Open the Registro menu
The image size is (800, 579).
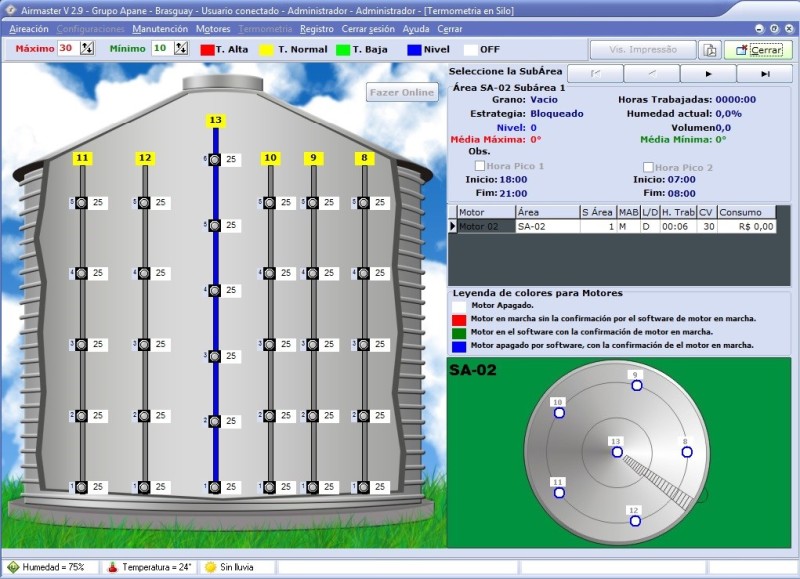click(316, 29)
